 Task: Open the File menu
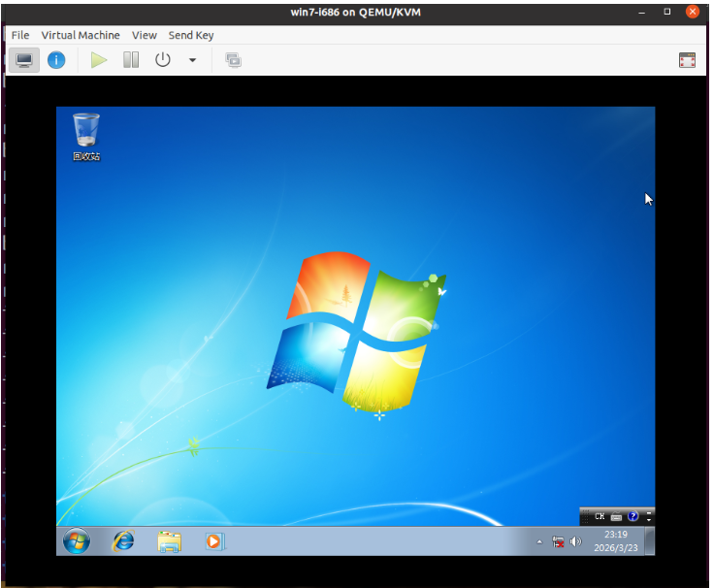[x=20, y=35]
